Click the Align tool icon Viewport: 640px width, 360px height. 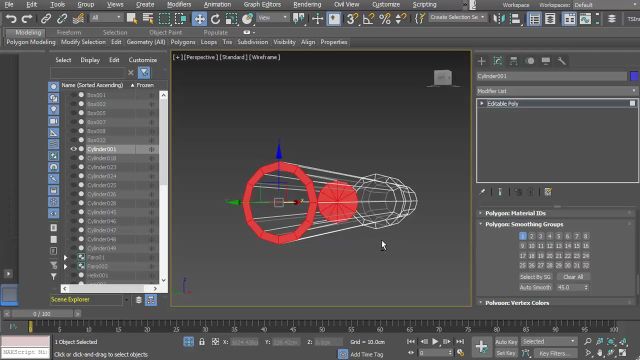515,19
